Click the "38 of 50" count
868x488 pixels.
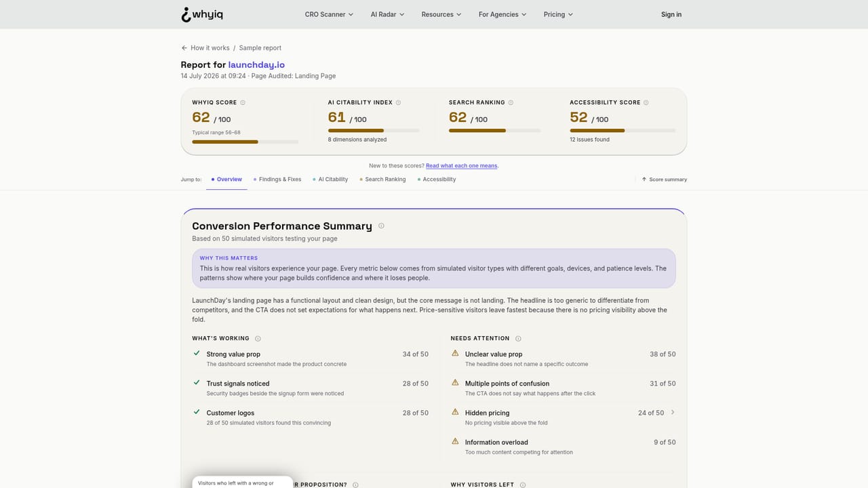[663, 354]
